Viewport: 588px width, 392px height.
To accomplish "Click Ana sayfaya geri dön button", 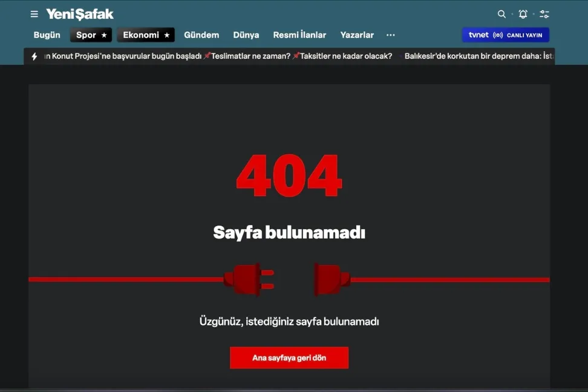I will [289, 358].
